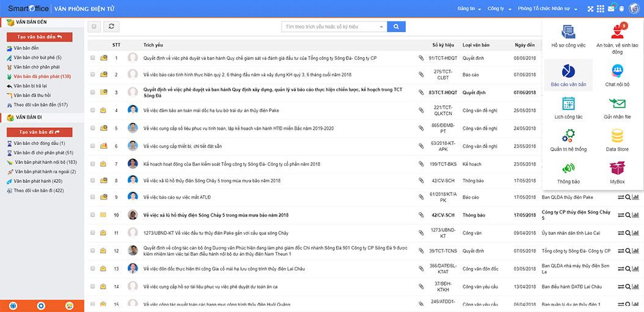Click the colorful chart icon in bottom bar
The image size is (644, 312).
tap(70, 306)
